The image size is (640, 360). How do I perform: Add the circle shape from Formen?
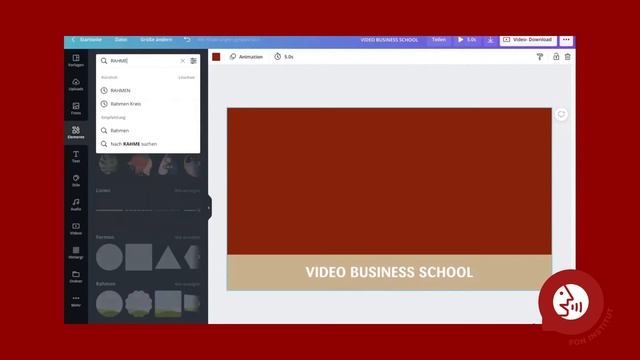click(x=109, y=257)
